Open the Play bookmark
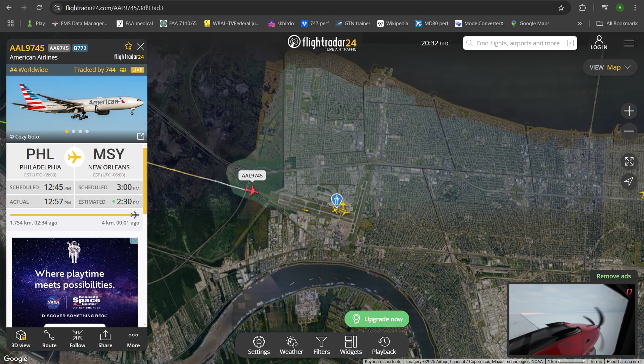 [x=36, y=23]
